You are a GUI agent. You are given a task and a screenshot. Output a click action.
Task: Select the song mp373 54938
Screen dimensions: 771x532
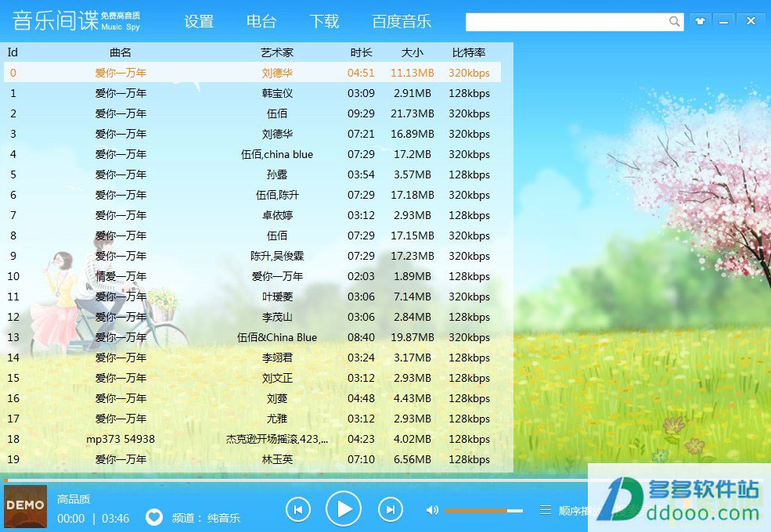252,439
